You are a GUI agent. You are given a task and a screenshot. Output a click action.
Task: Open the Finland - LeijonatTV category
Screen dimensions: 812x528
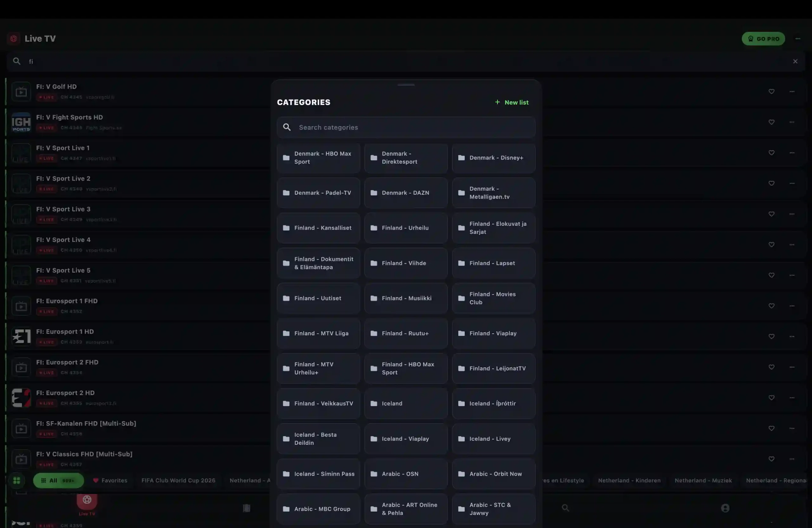493,368
